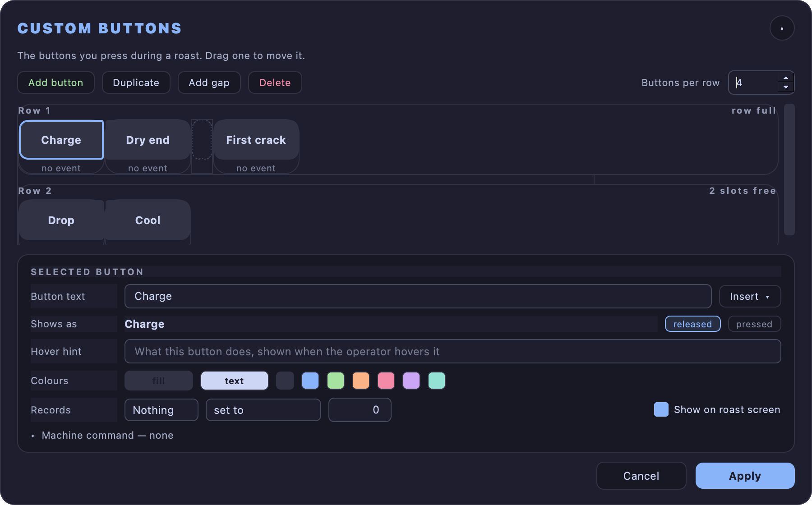Screen dimensions: 812x505
Task: Select the Dry end button
Action: [x=148, y=140]
